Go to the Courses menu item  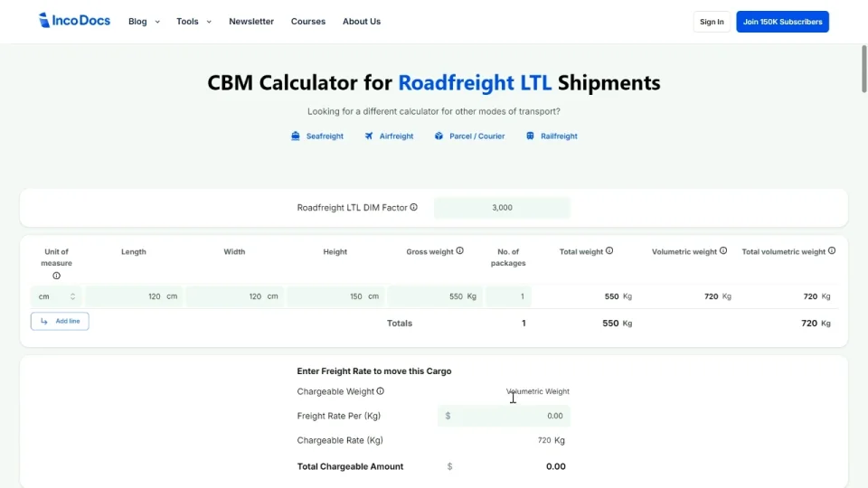pyautogui.click(x=308, y=22)
